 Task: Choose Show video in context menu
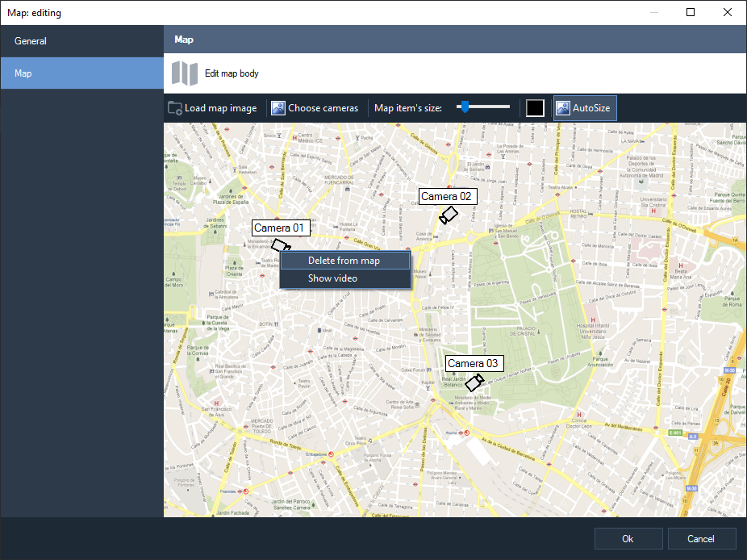coord(332,278)
